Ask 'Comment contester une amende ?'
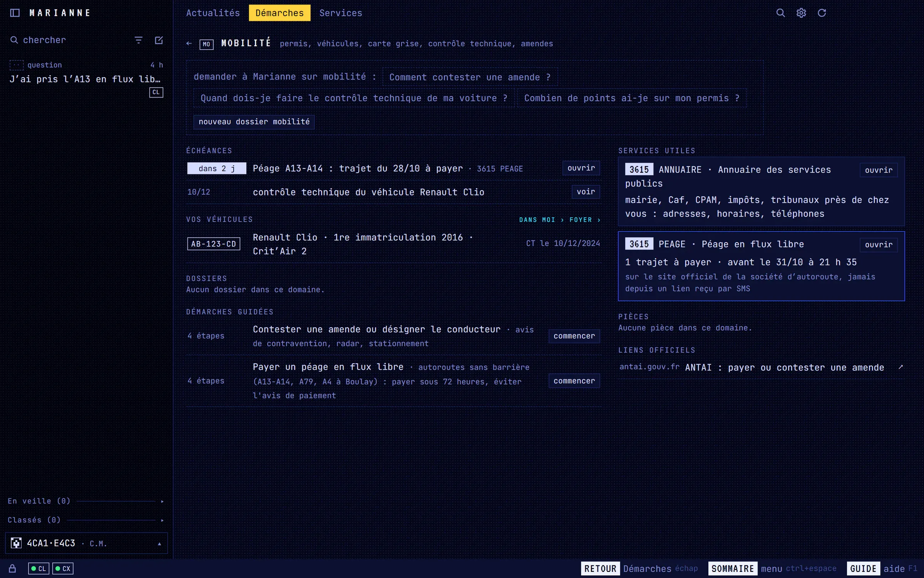The height and width of the screenshot is (578, 924). click(470, 77)
